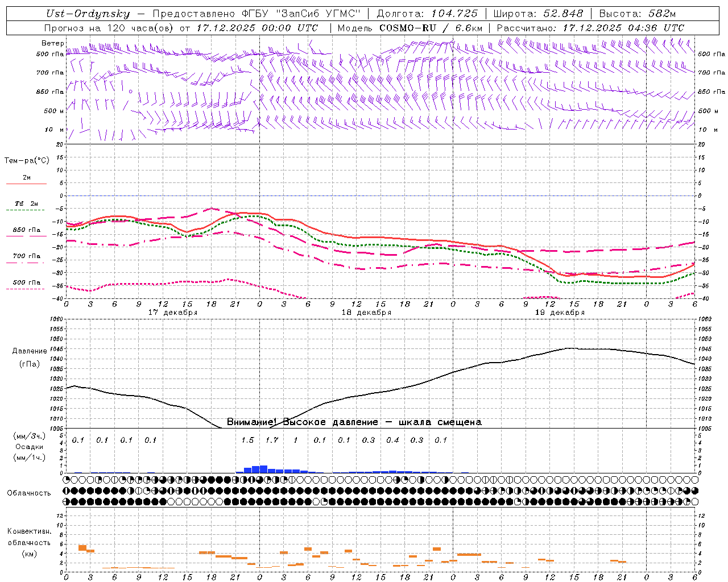
Task: Click the Широта: 52.848 value
Action: (x=538, y=14)
